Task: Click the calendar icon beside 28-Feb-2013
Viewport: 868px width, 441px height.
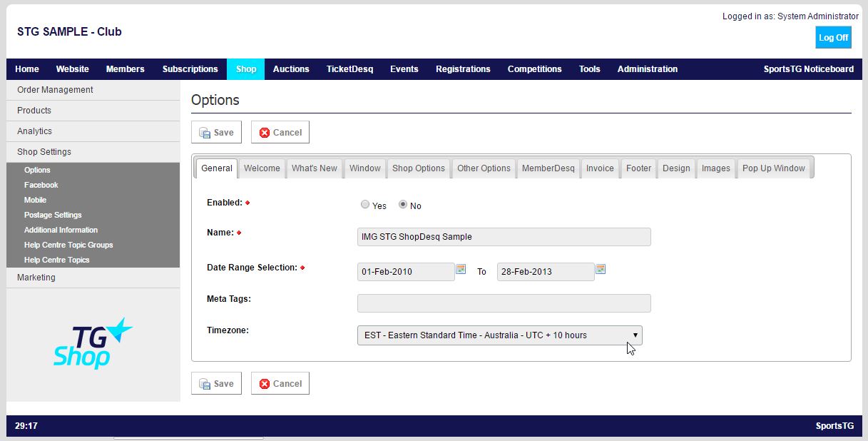Action: click(601, 270)
